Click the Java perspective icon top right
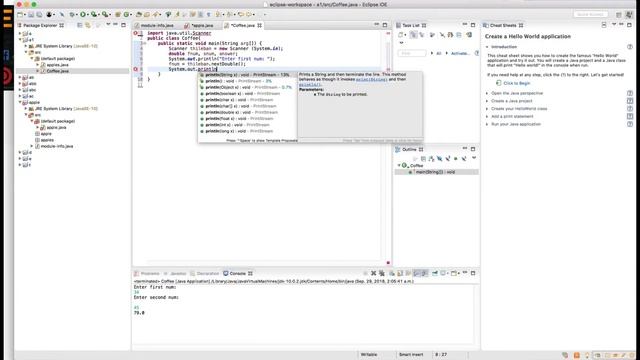Image resolution: width=640 pixels, height=360 pixels. (x=629, y=14)
